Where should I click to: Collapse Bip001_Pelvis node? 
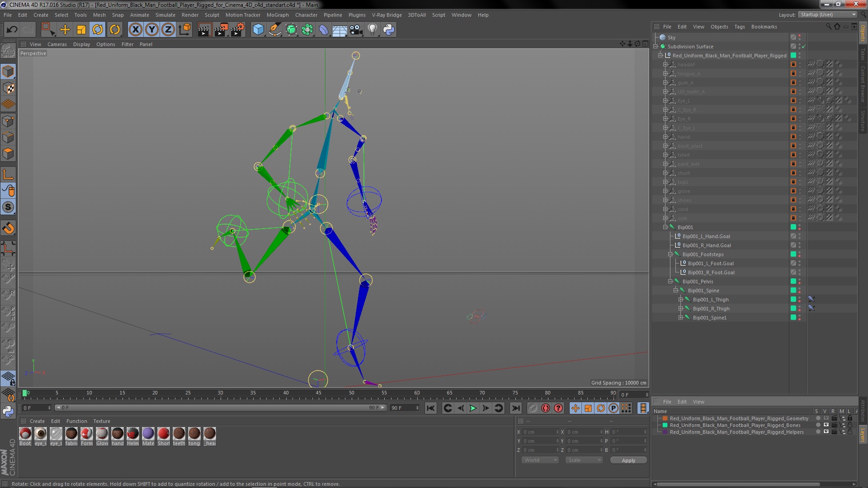(x=670, y=282)
